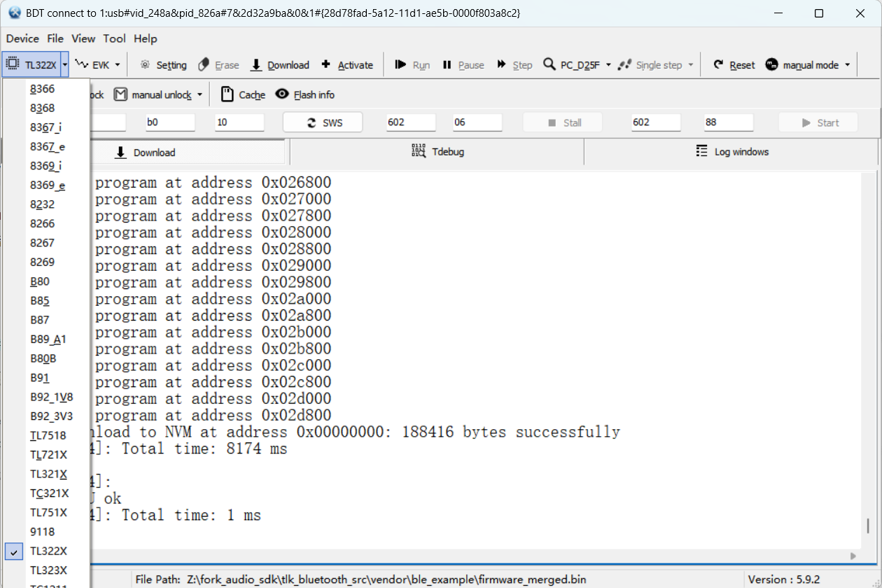Open the Cache tool
The width and height of the screenshot is (882, 588).
pos(243,94)
